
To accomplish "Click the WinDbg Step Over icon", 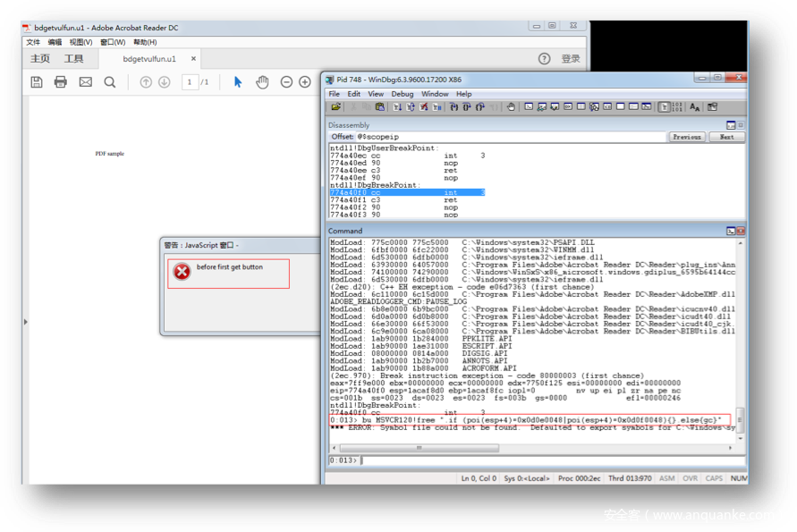I will 467,106.
